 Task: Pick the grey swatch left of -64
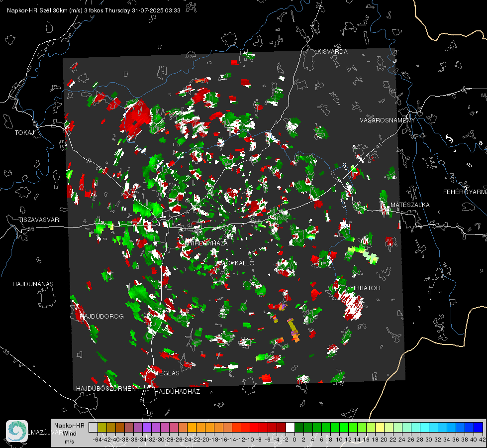93,427
